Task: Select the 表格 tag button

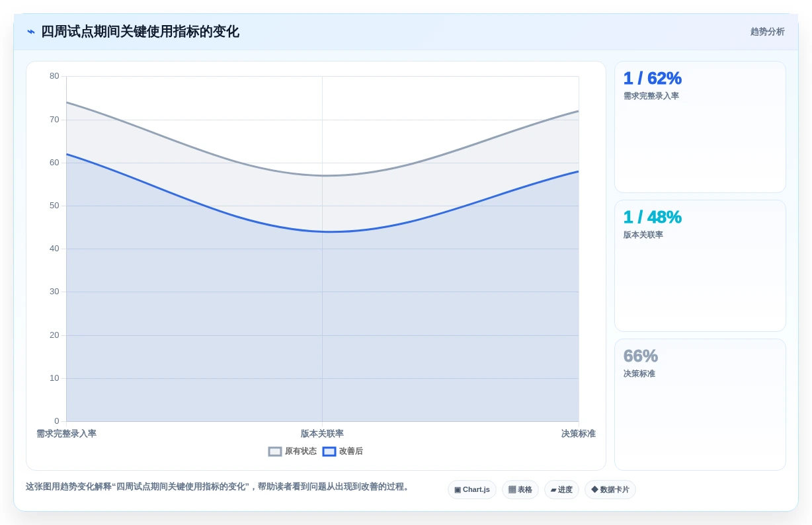Action: (520, 490)
